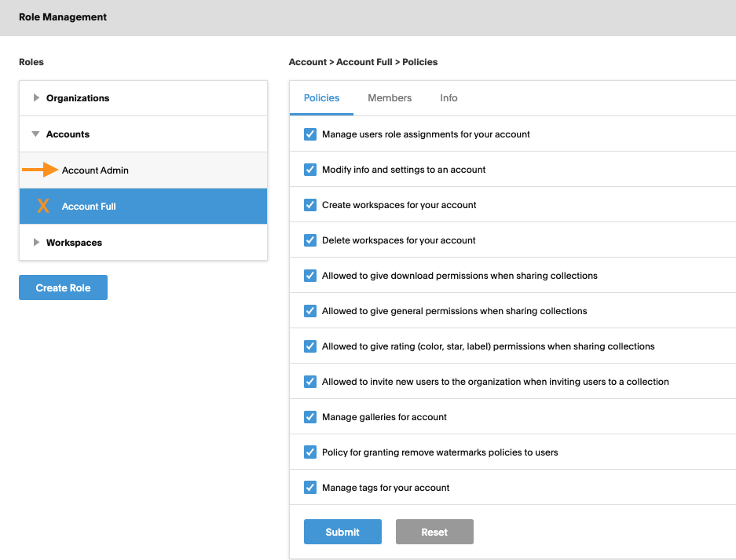This screenshot has width=736, height=560.
Task: Click the orange X icon beside Account Full
Action: 43,206
